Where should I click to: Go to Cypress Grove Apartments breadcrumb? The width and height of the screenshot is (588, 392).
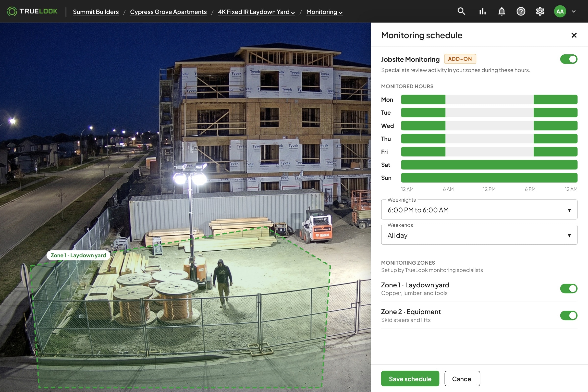click(168, 12)
